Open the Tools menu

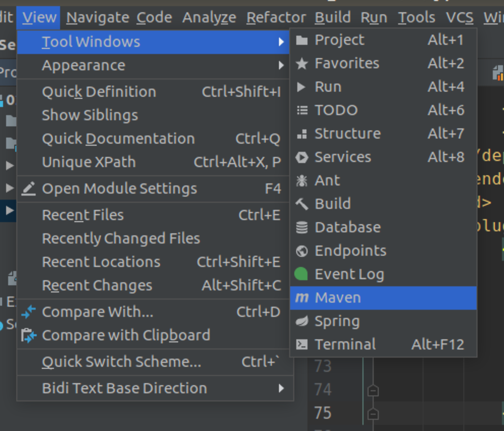pyautogui.click(x=416, y=17)
